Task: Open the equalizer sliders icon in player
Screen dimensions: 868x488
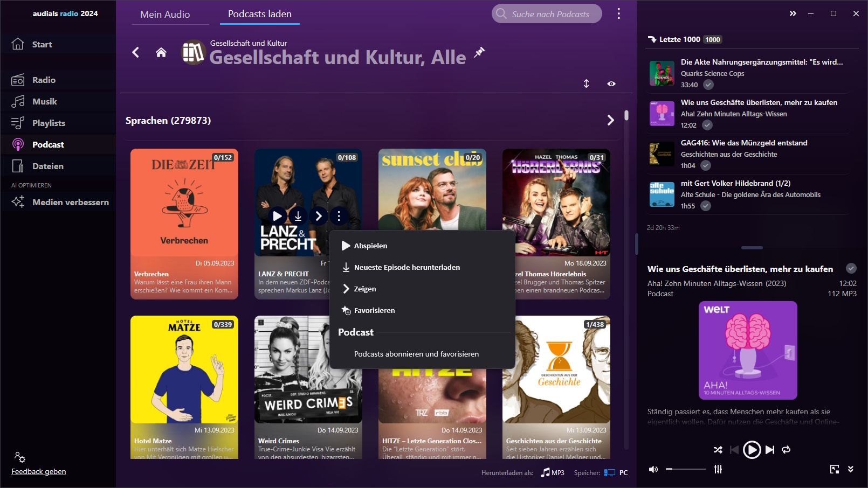Action: pos(718,469)
